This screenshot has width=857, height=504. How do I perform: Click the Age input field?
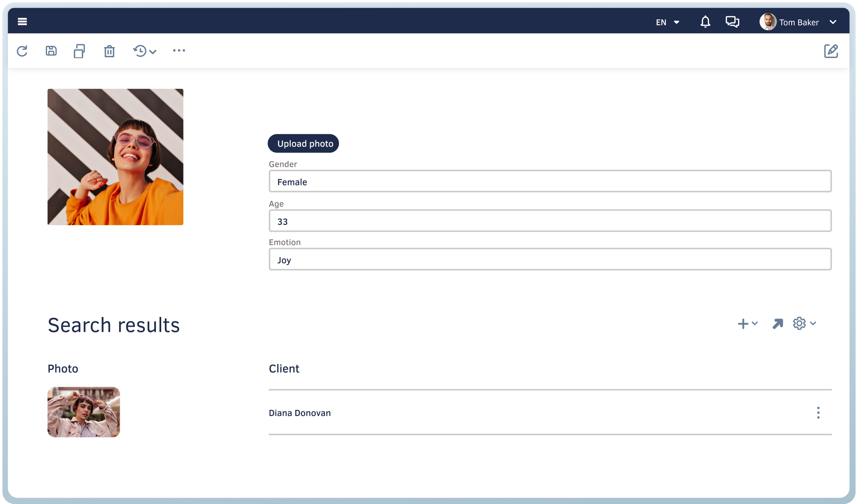[x=550, y=221]
